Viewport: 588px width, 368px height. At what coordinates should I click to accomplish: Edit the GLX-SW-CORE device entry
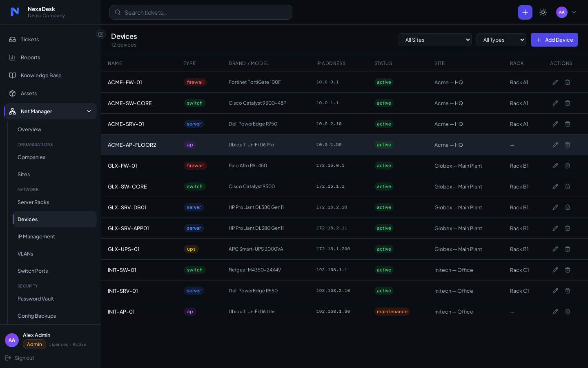(555, 186)
